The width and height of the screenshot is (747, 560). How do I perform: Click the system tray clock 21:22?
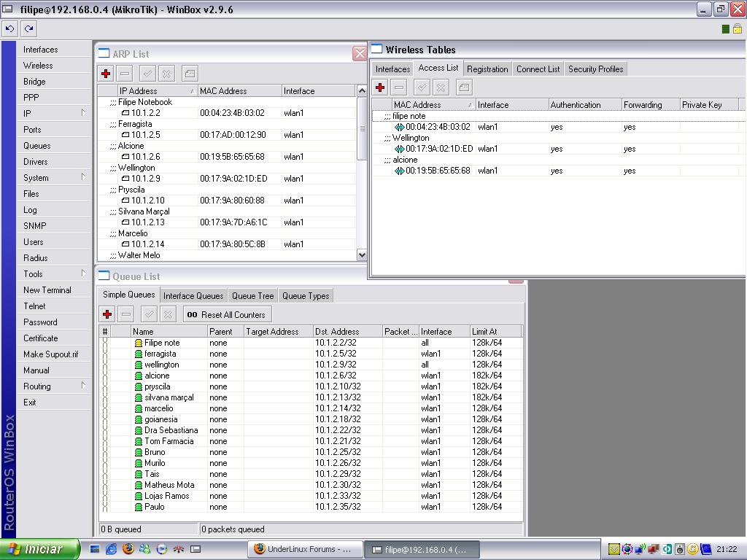click(727, 549)
